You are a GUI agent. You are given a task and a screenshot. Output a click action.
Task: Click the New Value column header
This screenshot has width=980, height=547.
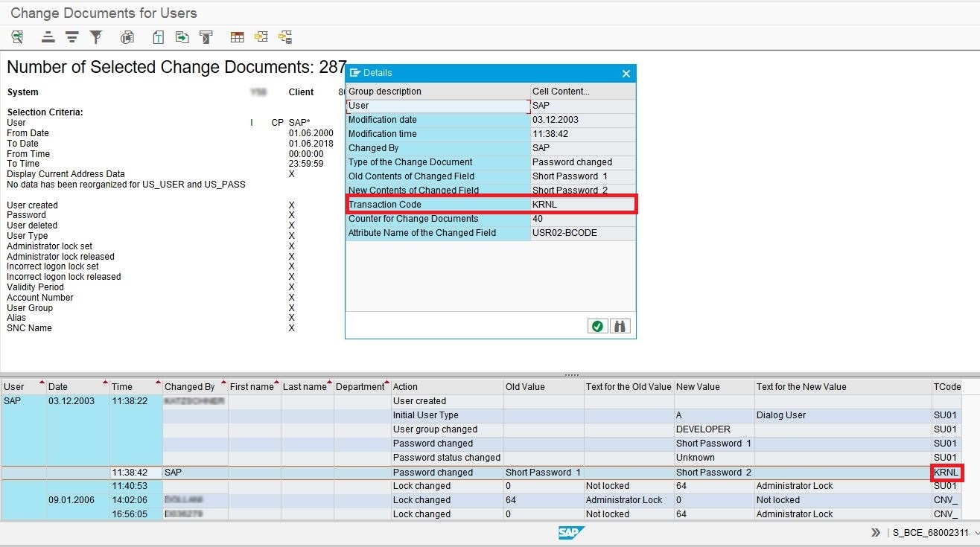click(x=713, y=387)
